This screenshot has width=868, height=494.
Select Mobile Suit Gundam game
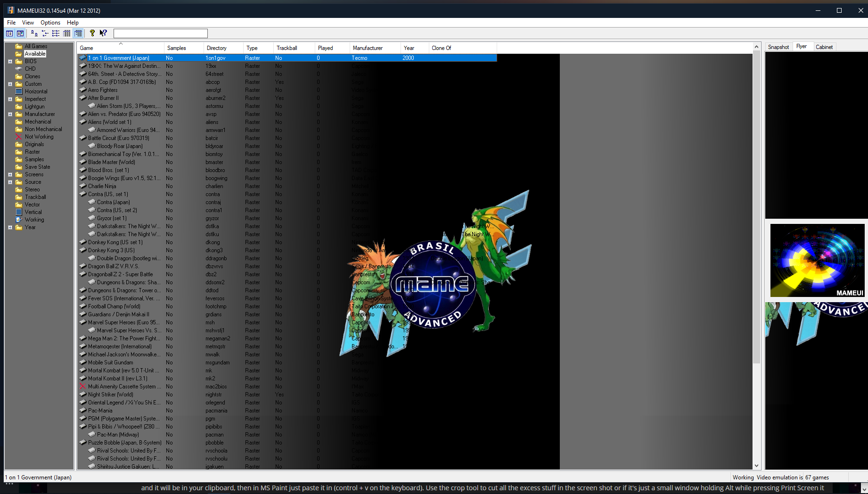pos(110,362)
